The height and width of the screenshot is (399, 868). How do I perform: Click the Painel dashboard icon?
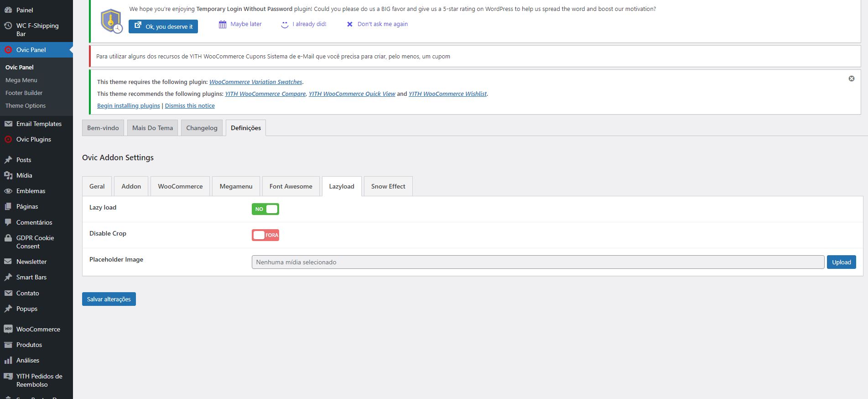[8, 10]
